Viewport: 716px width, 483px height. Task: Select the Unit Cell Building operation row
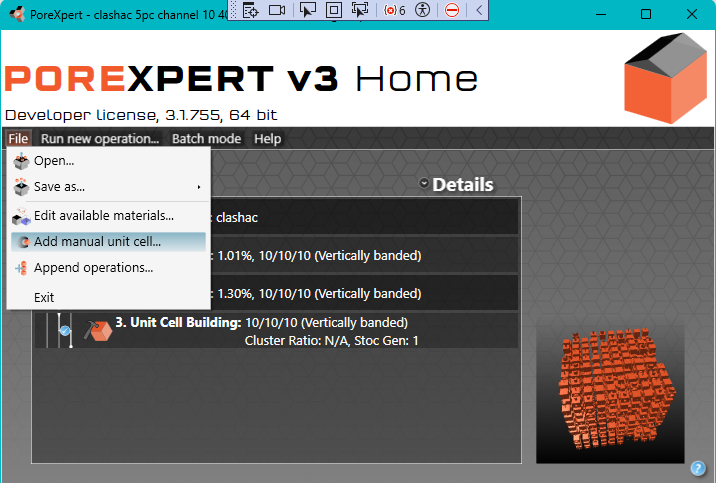click(x=300, y=331)
